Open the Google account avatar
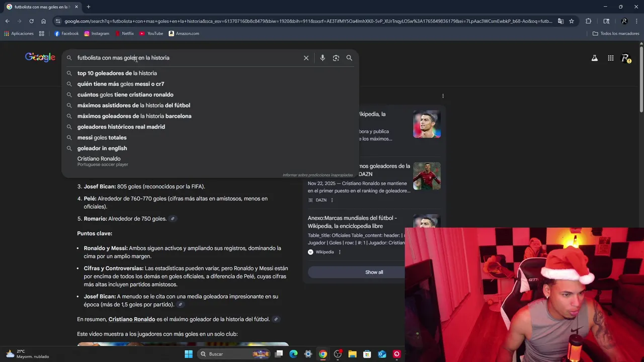The width and height of the screenshot is (644, 362). pos(626,58)
